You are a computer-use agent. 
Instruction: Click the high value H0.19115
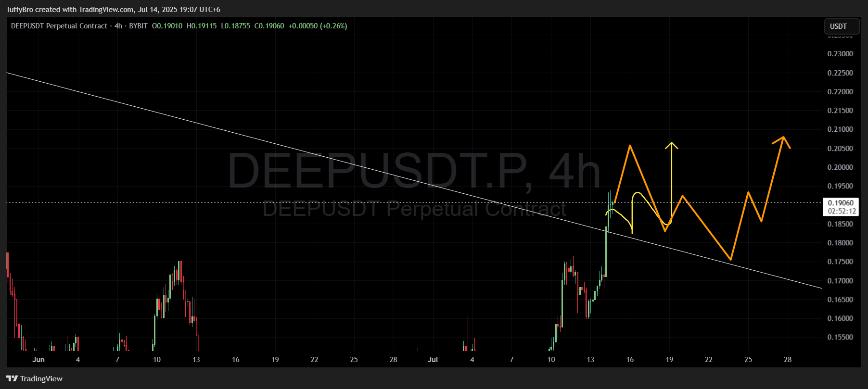(202, 26)
